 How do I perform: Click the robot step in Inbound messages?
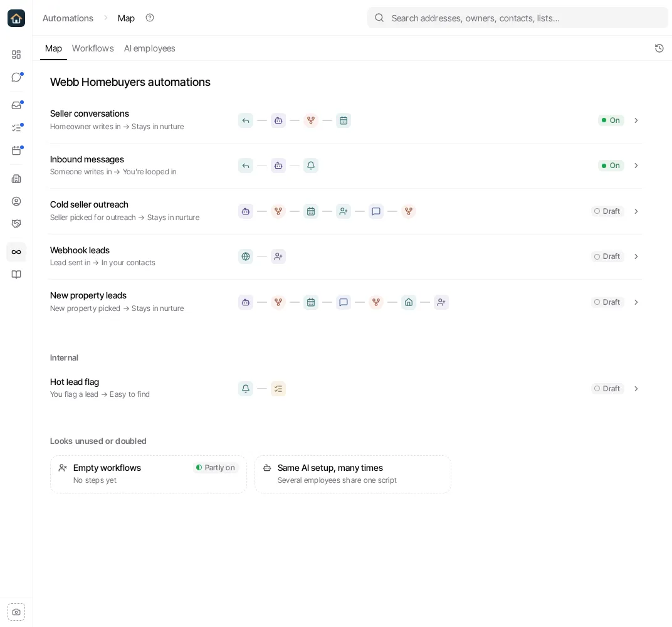tap(278, 166)
